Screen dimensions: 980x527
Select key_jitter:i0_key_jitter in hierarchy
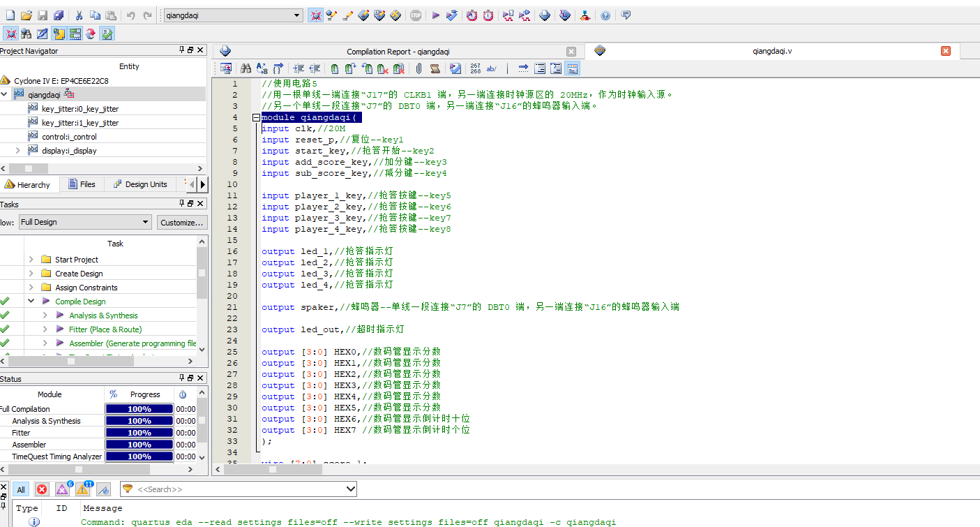tap(80, 108)
